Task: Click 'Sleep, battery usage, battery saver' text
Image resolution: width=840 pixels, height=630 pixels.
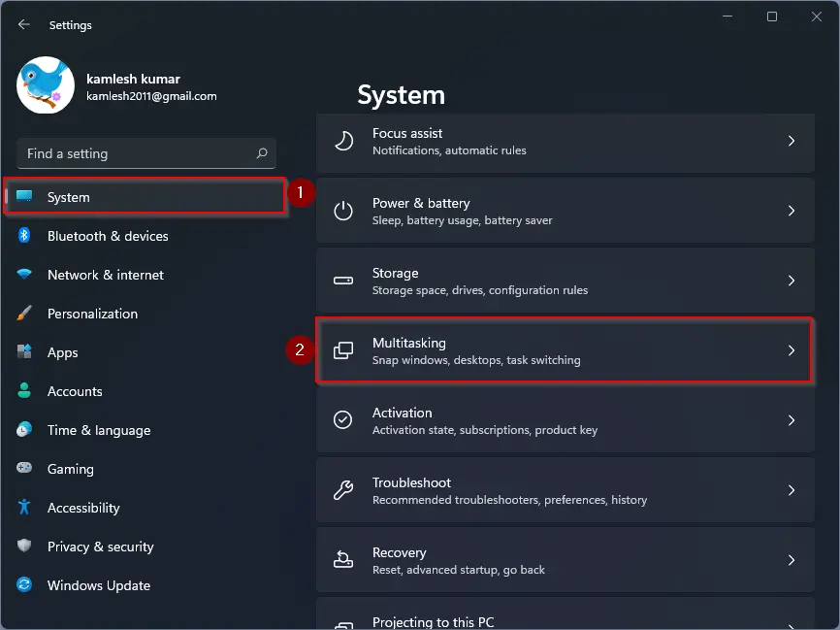Action: [463, 220]
